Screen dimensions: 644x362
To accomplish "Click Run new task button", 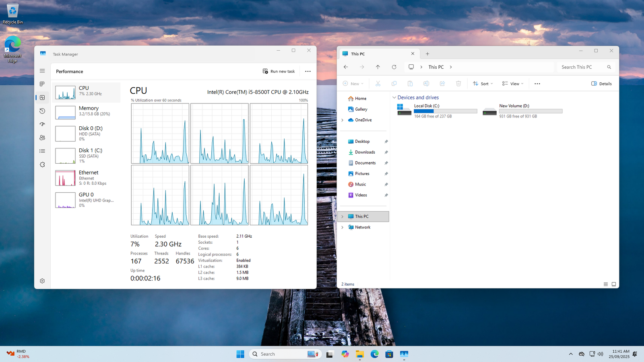I will point(279,71).
